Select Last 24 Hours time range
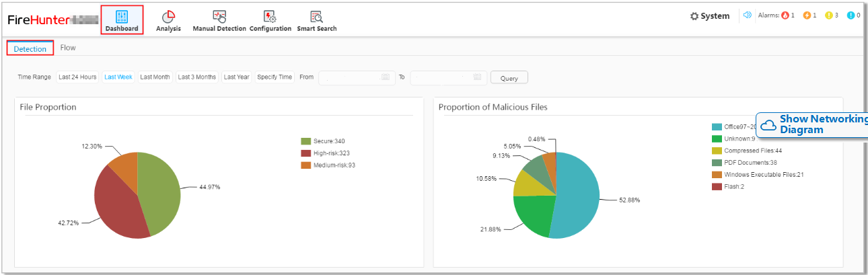Screen dimensions: 868x275 [77, 77]
